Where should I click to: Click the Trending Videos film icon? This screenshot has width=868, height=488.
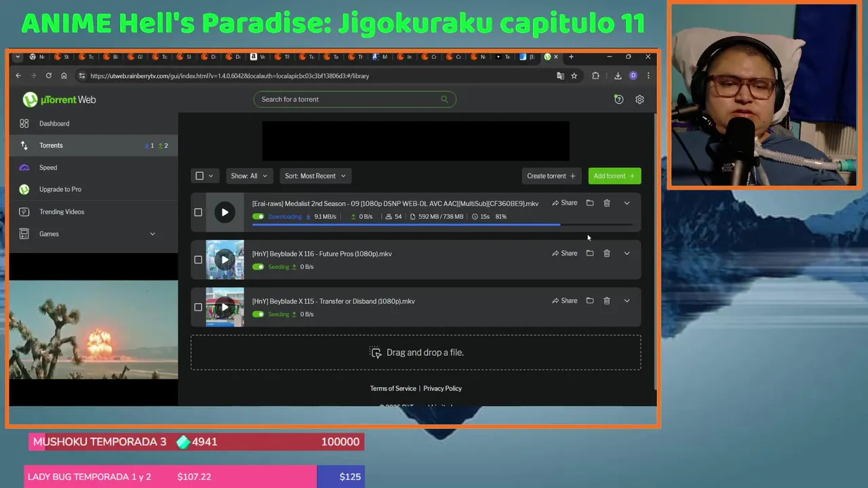(x=24, y=211)
